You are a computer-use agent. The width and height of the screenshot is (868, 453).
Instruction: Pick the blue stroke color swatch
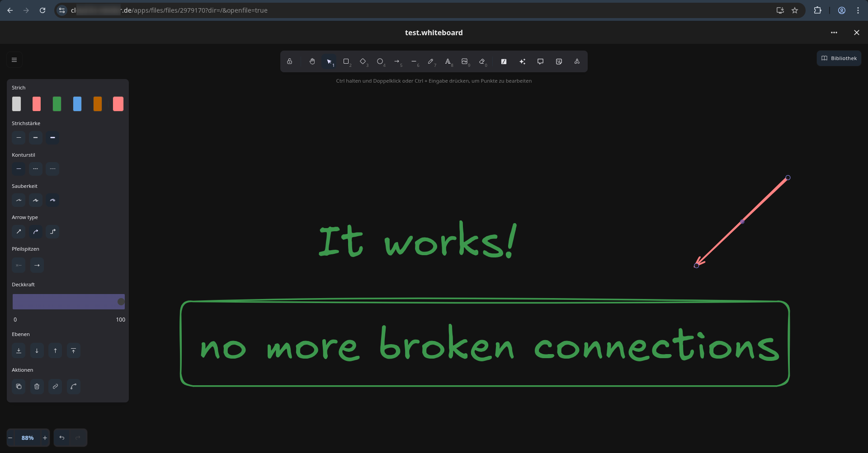77,104
